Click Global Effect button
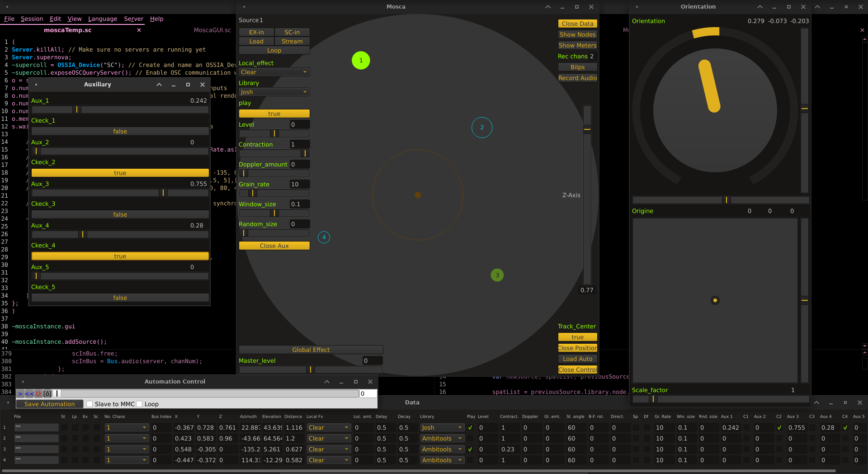Viewport: 868px width, 474px height. [x=311, y=350]
